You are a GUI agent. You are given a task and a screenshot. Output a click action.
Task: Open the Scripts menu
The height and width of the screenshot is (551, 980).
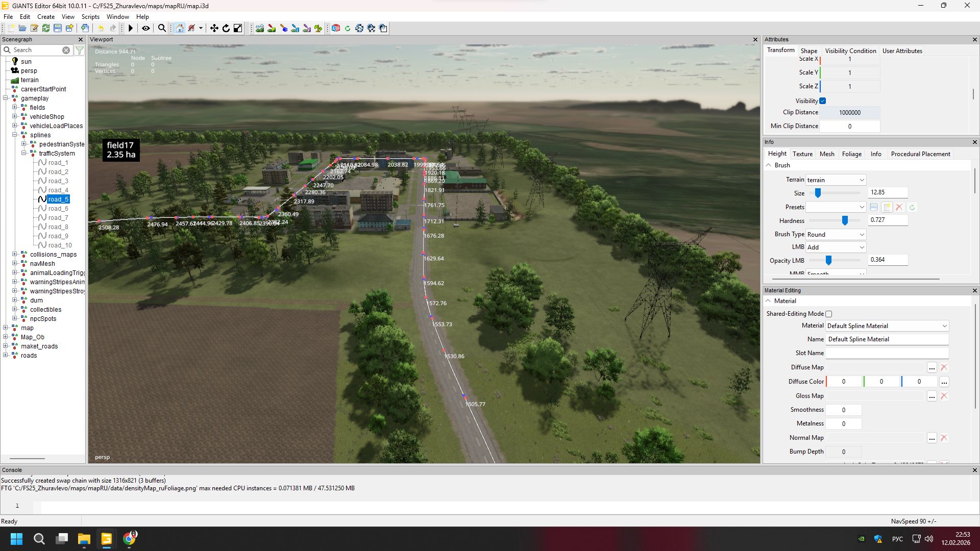coord(90,16)
